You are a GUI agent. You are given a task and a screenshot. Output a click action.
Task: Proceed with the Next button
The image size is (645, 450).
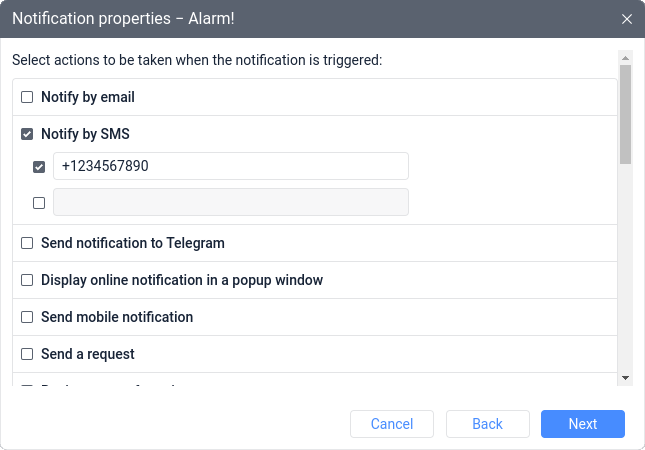click(x=582, y=424)
